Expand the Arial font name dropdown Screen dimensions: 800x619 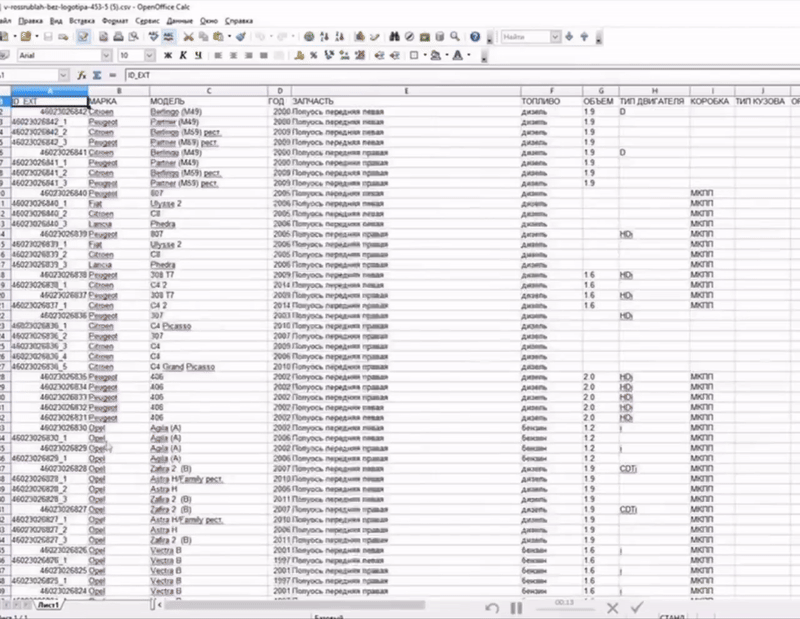point(106,55)
